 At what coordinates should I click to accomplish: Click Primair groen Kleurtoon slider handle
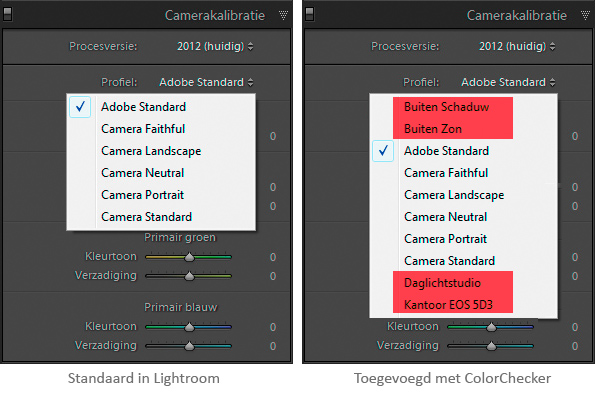pos(189,257)
